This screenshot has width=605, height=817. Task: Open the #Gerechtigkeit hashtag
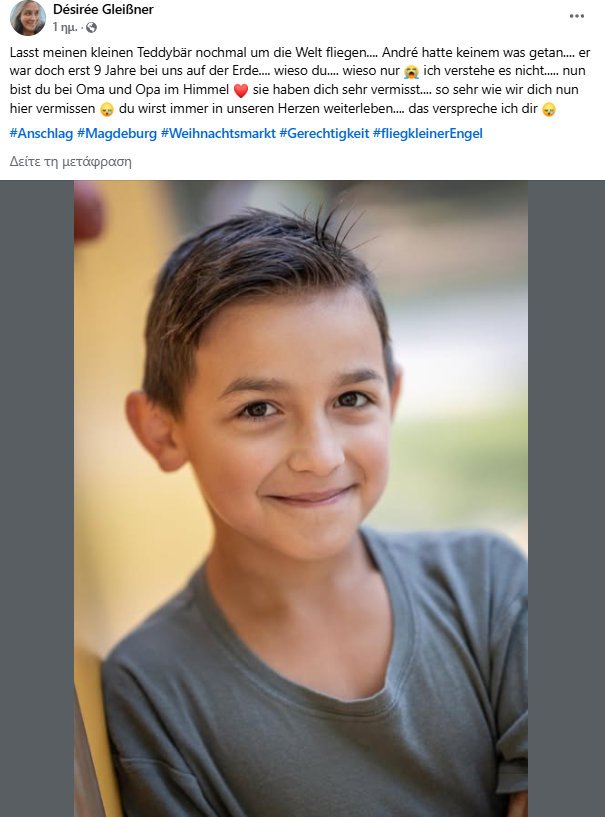324,133
